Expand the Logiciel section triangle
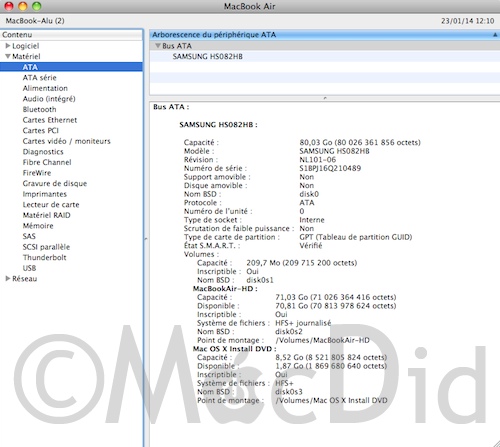Screen dimensions: 500x447 click(8, 46)
